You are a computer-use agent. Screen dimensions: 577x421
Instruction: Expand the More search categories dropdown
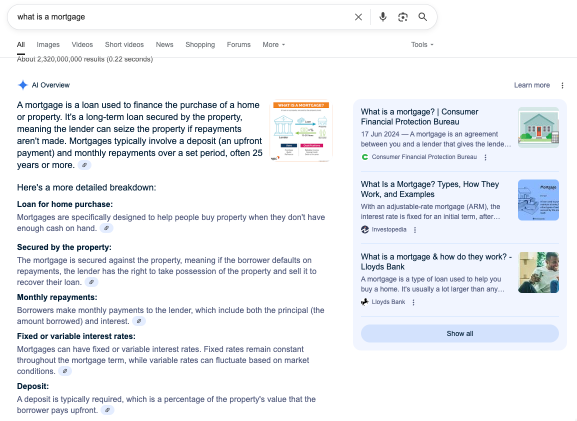click(274, 45)
